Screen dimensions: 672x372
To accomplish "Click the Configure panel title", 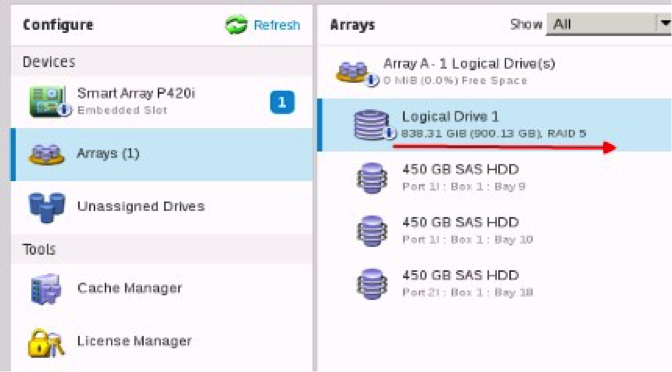I will click(58, 25).
